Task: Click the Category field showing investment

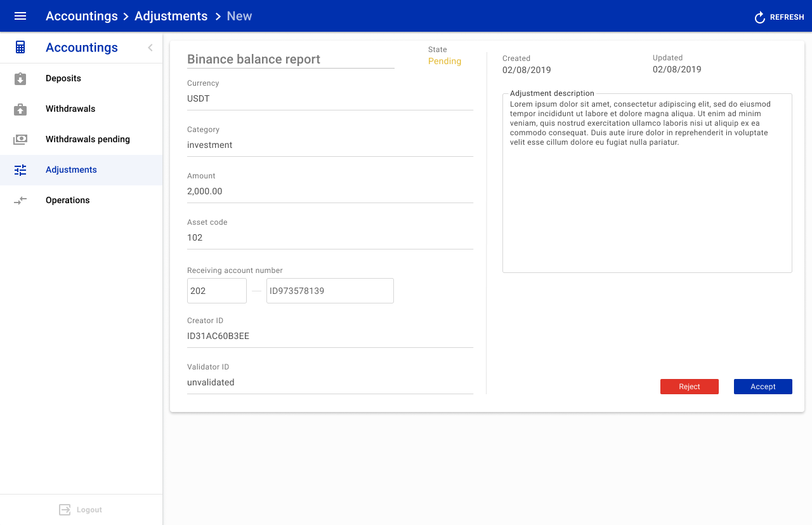Action: coord(330,145)
